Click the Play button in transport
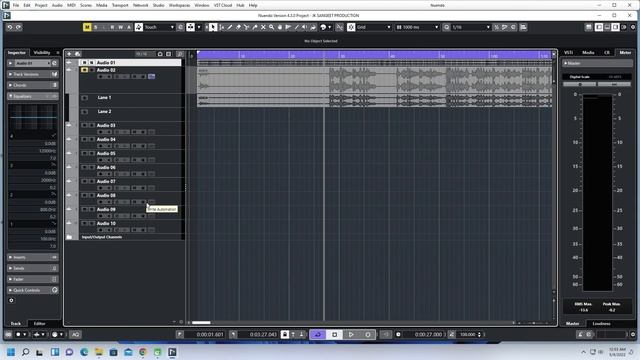 [351, 334]
